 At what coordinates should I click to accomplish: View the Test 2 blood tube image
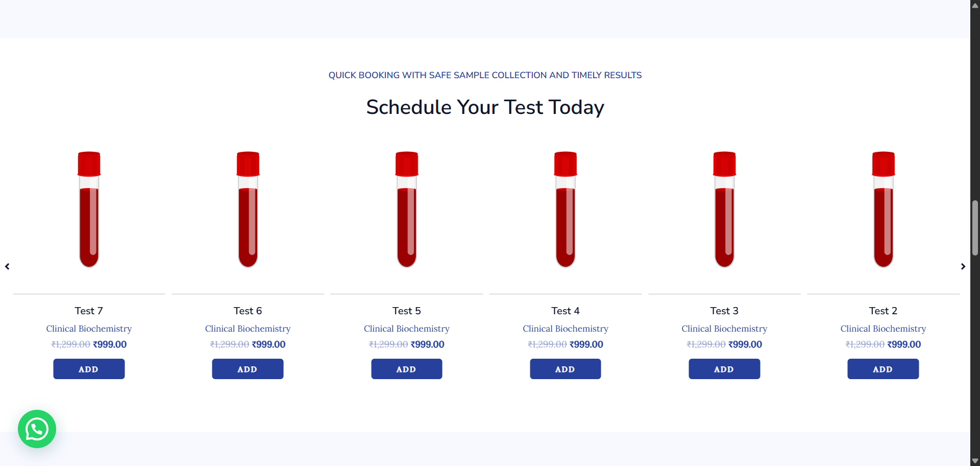coord(883,209)
